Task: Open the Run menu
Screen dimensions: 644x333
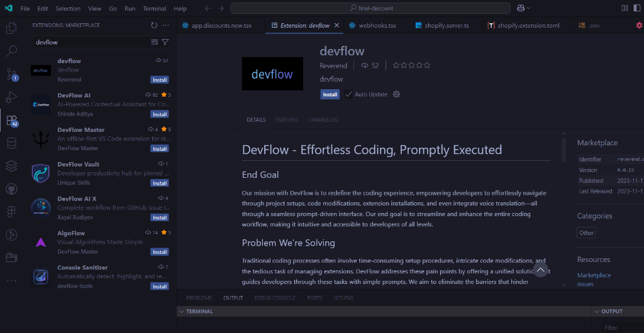Action: point(130,8)
